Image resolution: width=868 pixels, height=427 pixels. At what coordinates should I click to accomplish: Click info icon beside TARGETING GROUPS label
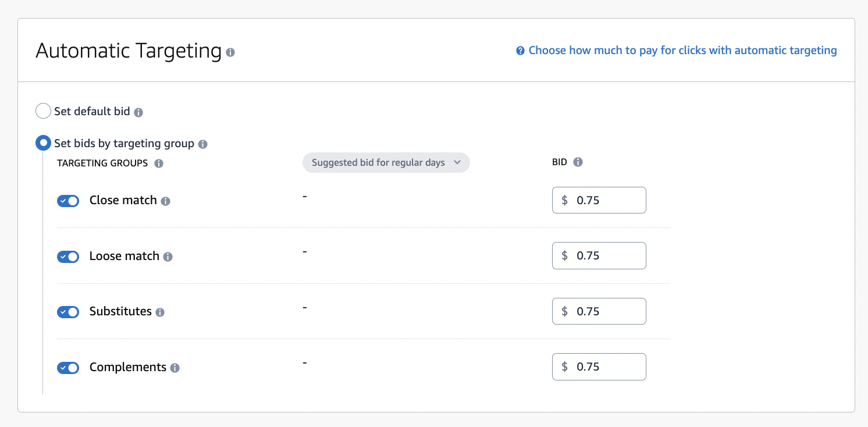point(159,163)
